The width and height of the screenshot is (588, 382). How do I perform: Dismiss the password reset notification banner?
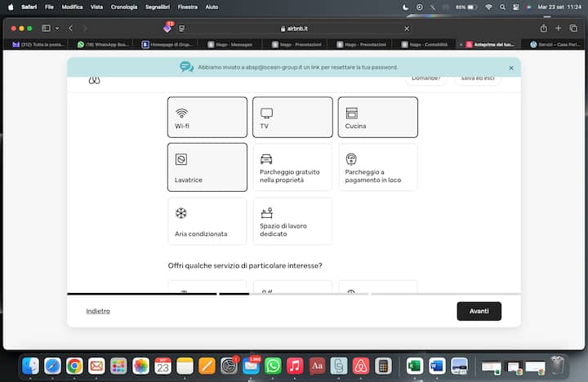(x=511, y=68)
